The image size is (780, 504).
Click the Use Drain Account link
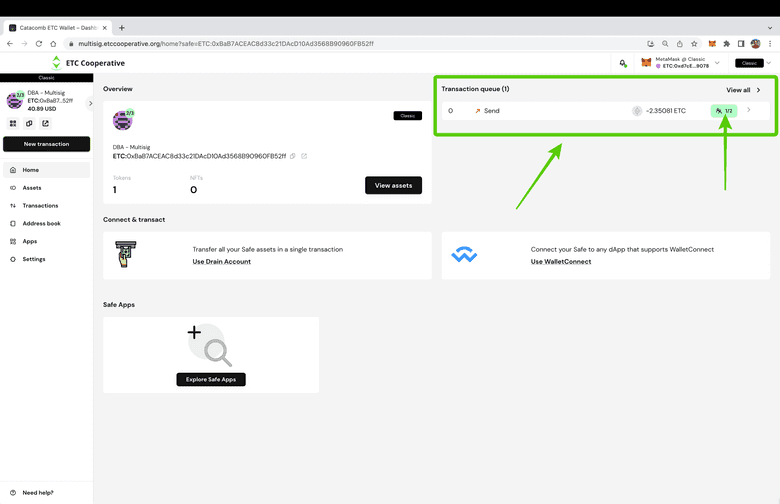[221, 261]
